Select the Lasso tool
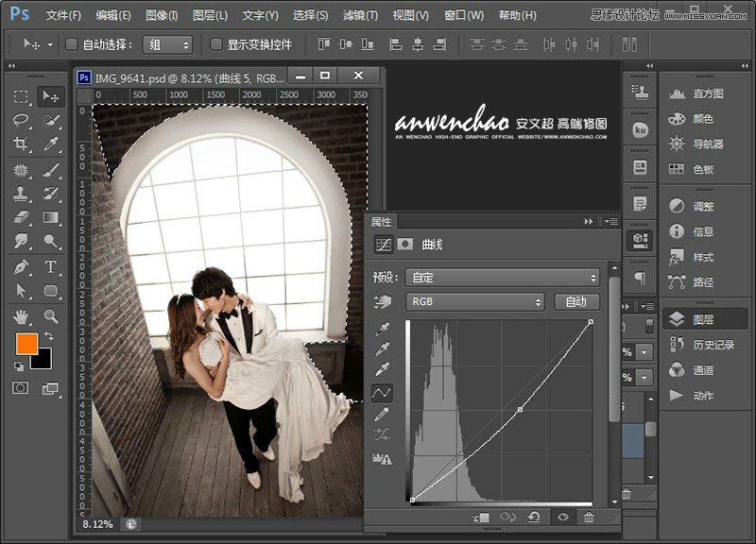Image resolution: width=756 pixels, height=544 pixels. point(20,121)
